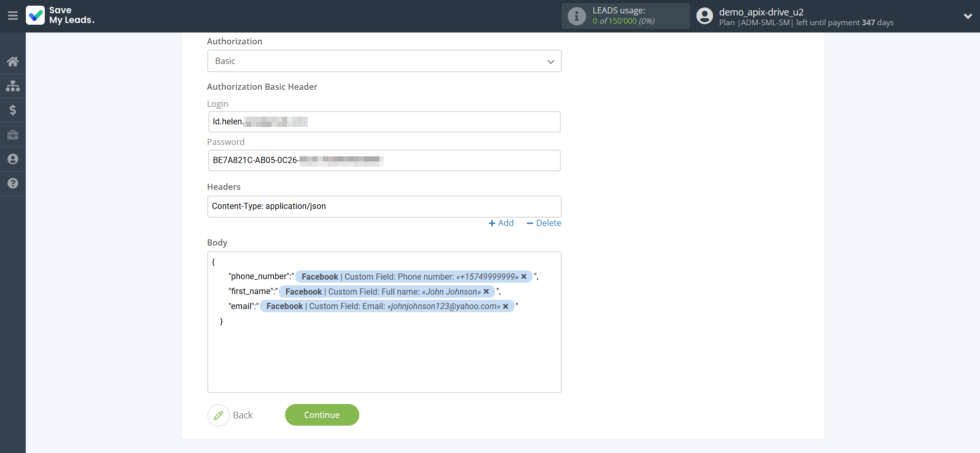Open billing dollar sign icon
980x453 pixels.
point(13,110)
